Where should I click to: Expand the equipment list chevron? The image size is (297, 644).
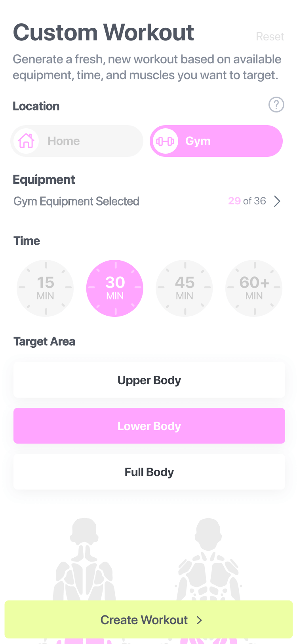tap(277, 201)
